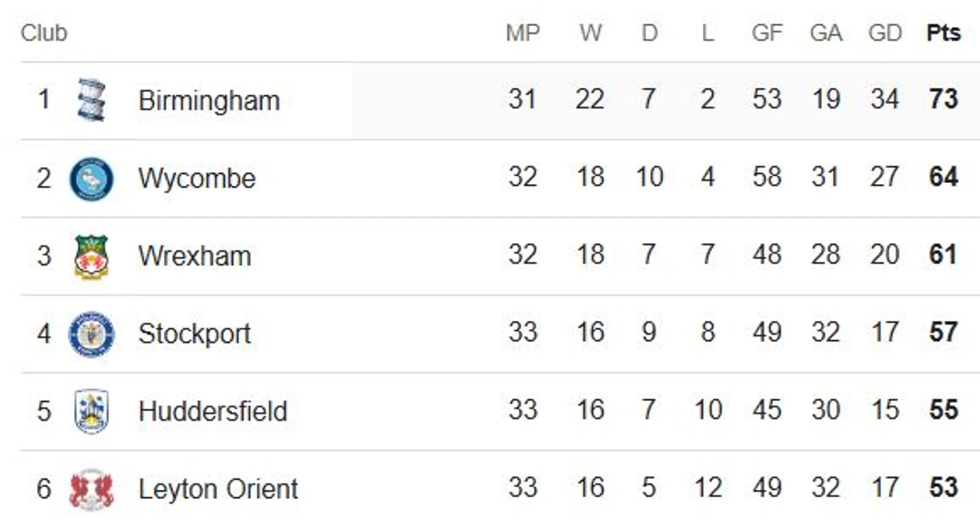Viewport: 980px width, 520px height.
Task: Open the Leyton Orient team page
Action: (x=218, y=489)
